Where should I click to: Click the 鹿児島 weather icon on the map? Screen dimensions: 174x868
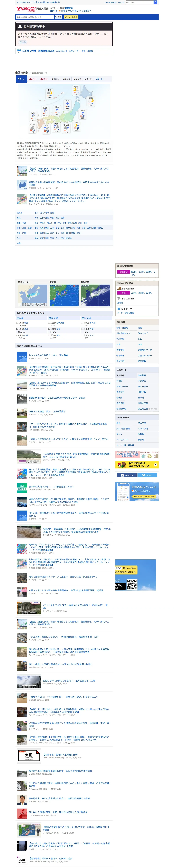pyautogui.click(x=32, y=127)
